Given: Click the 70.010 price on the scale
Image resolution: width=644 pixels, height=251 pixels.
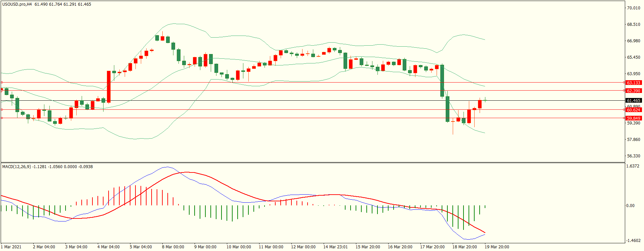Looking at the screenshot, I should coord(634,8).
